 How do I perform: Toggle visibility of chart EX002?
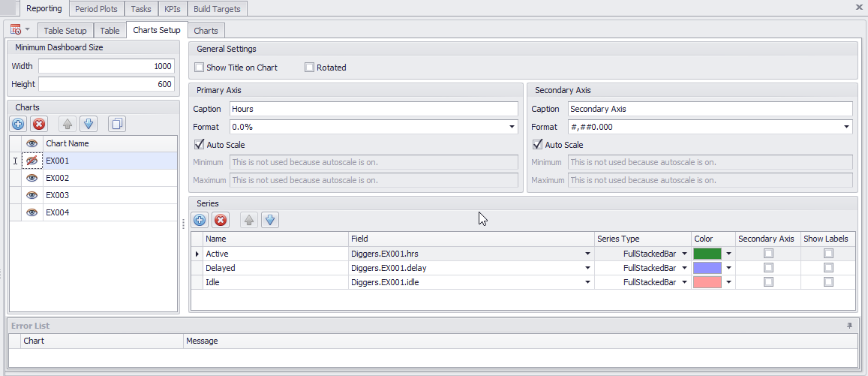pyautogui.click(x=32, y=179)
